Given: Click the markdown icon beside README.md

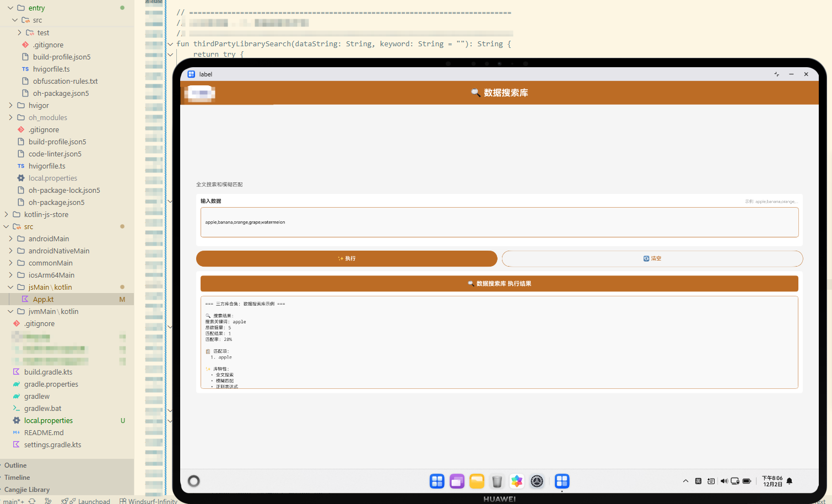Looking at the screenshot, I should (x=17, y=432).
